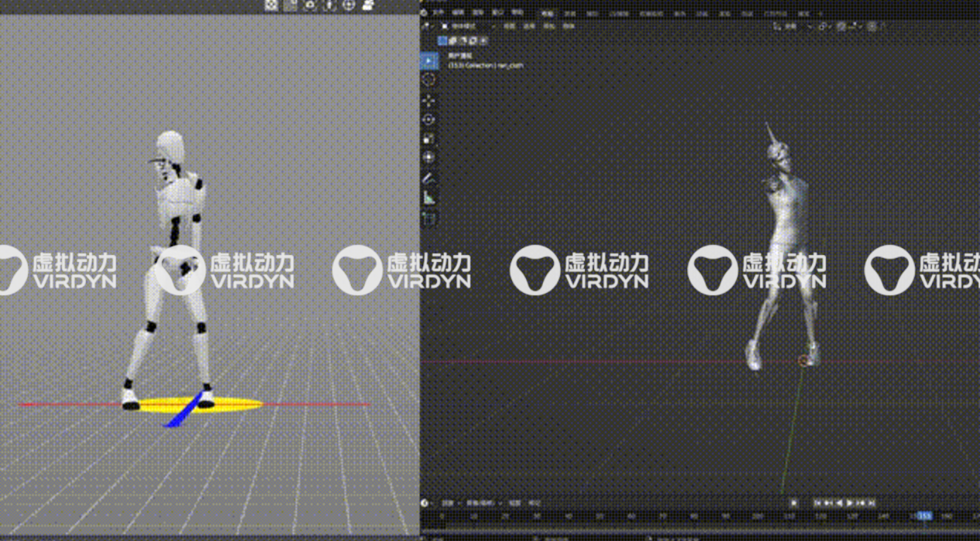980x541 pixels.
Task: Switch to the 着色 Shading workspace tab
Action: coord(680,13)
